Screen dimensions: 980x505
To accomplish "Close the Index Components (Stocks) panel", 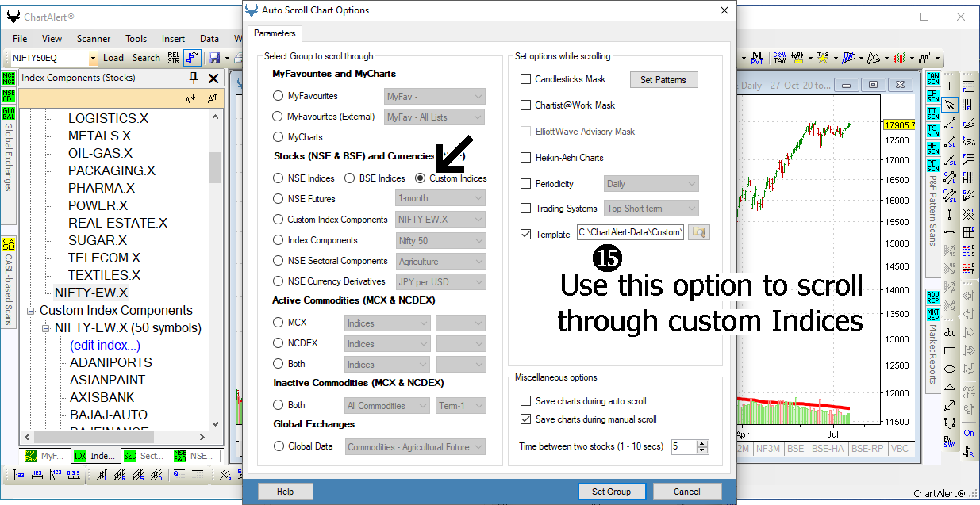I will pos(213,78).
